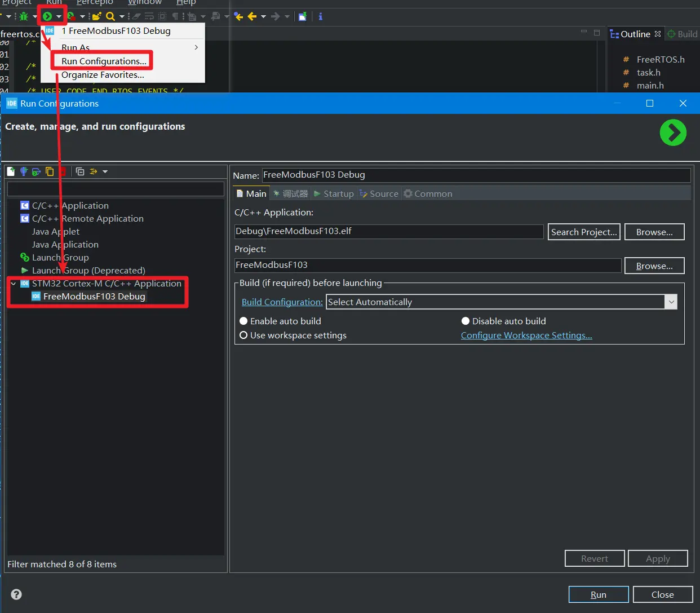Image resolution: width=700 pixels, height=613 pixels.
Task: Click the Debug bug toolbar icon
Action: [x=24, y=16]
